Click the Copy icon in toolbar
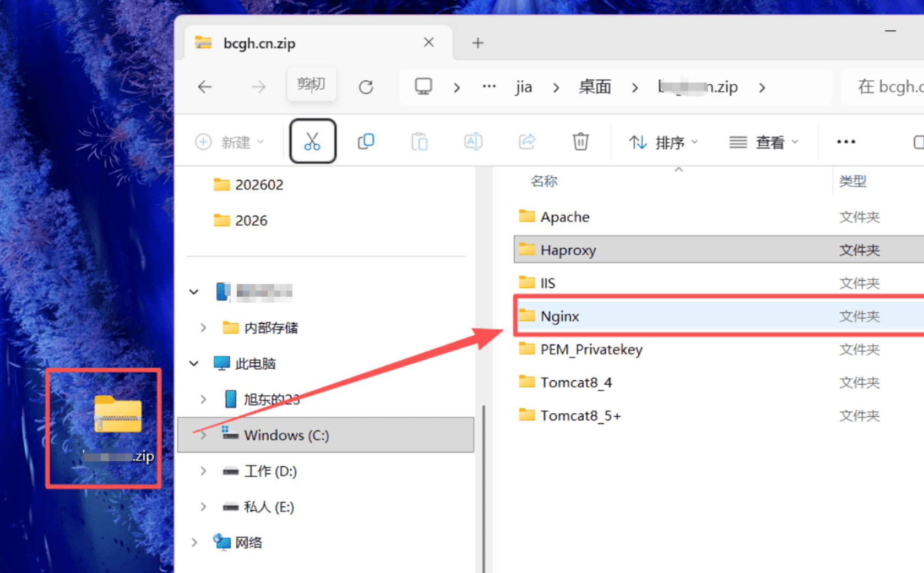The height and width of the screenshot is (573, 924). (x=366, y=141)
